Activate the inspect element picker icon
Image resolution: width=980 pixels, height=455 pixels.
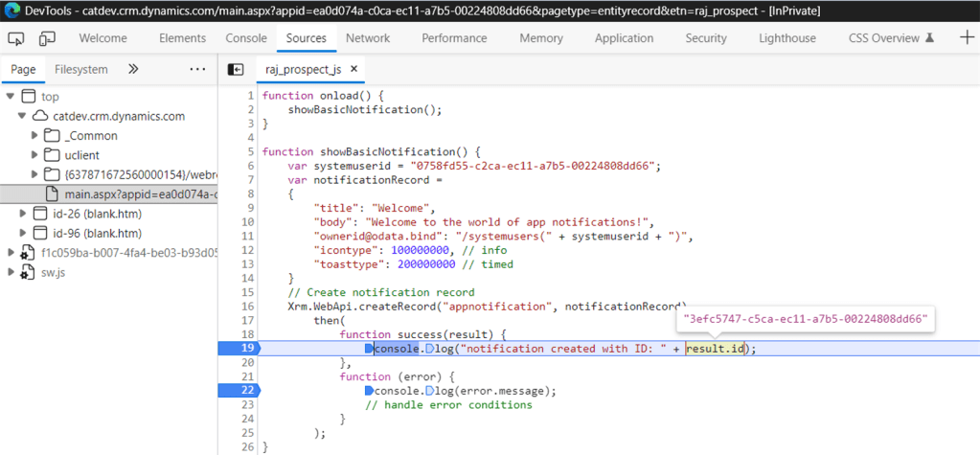click(16, 38)
